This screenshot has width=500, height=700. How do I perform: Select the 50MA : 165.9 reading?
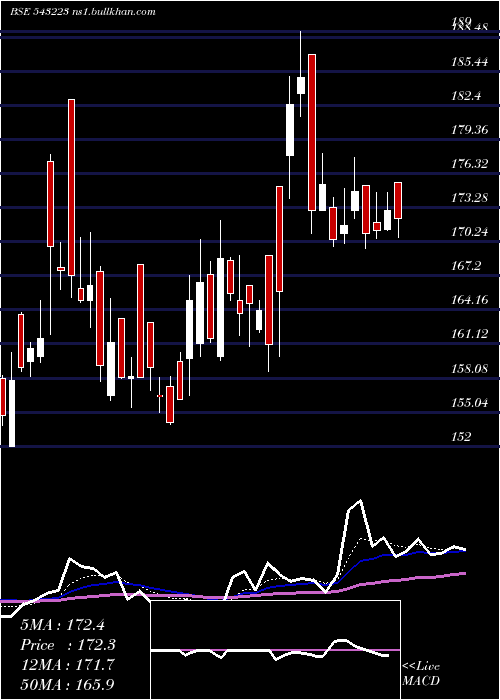[66, 683]
